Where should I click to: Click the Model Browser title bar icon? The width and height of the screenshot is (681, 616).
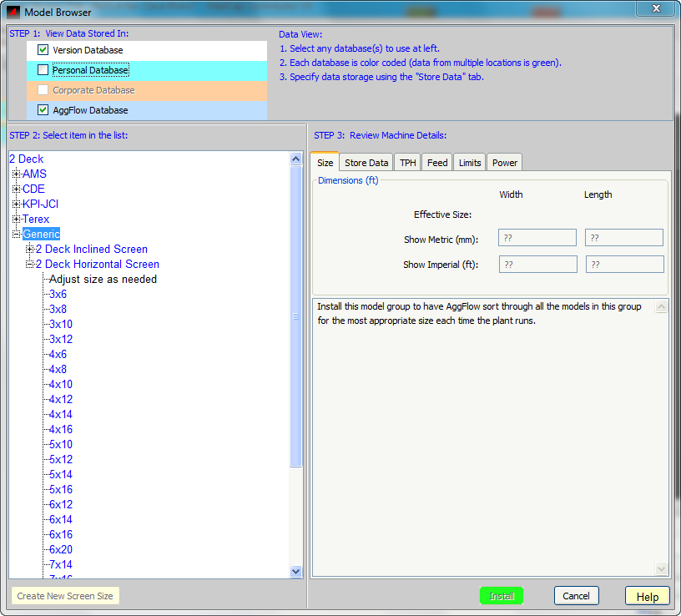[x=13, y=13]
